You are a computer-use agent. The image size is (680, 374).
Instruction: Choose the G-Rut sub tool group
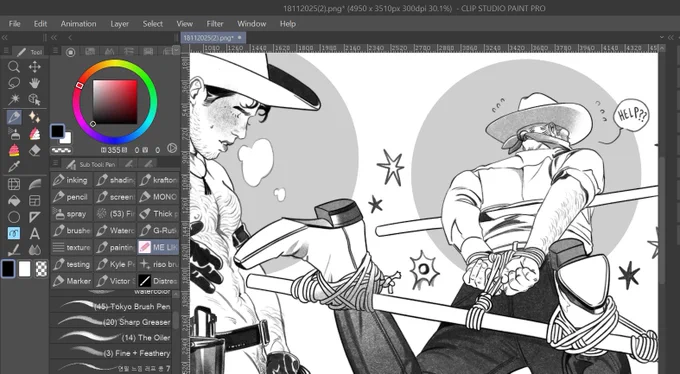158,230
